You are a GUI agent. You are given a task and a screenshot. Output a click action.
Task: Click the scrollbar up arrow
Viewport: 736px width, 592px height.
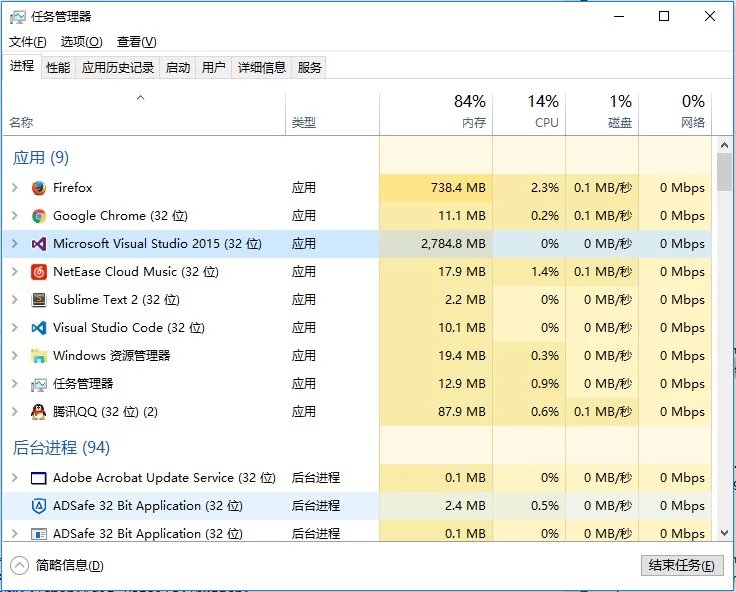[724, 146]
